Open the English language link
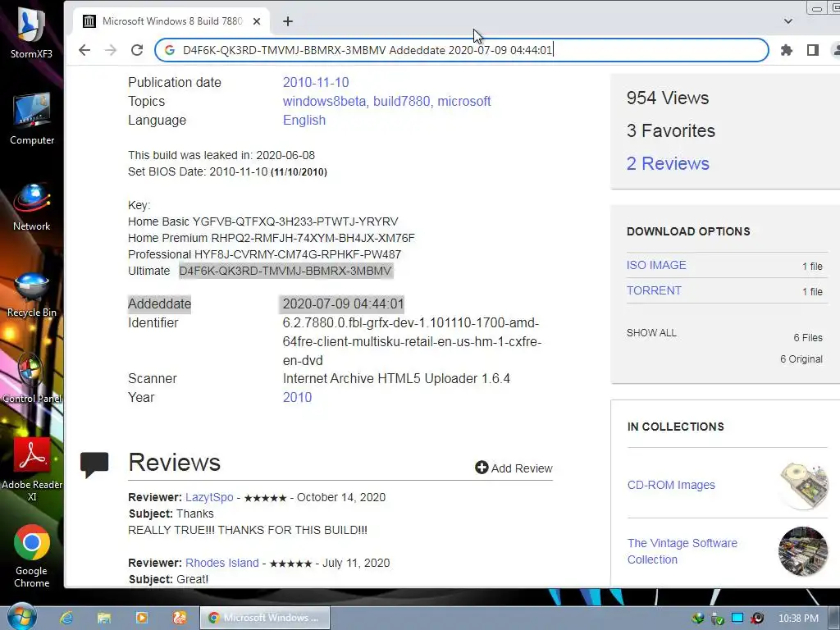The height and width of the screenshot is (630, 840). coord(304,120)
